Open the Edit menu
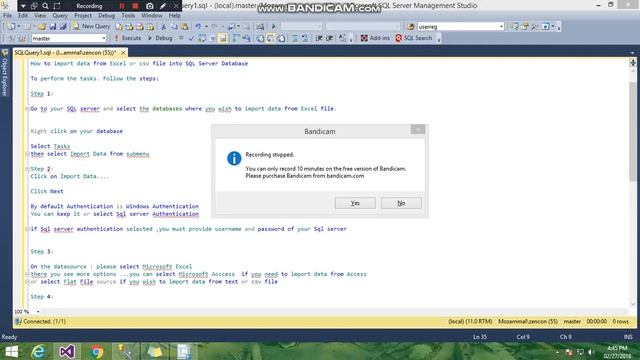 [23, 16]
